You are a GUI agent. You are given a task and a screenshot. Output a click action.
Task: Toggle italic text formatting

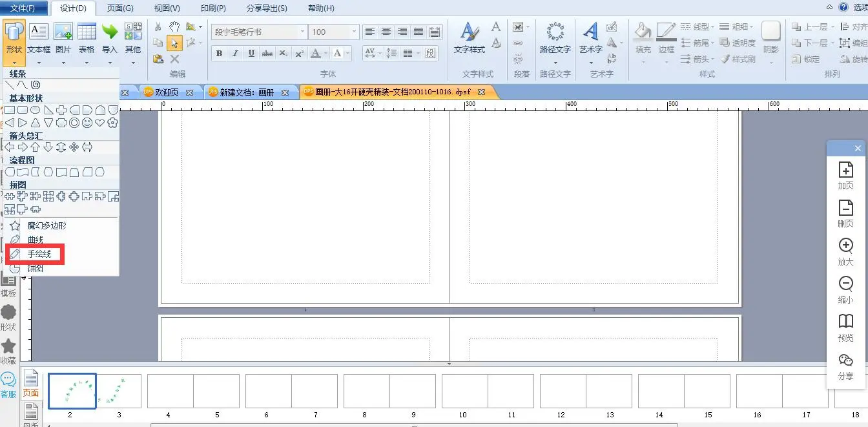(235, 53)
